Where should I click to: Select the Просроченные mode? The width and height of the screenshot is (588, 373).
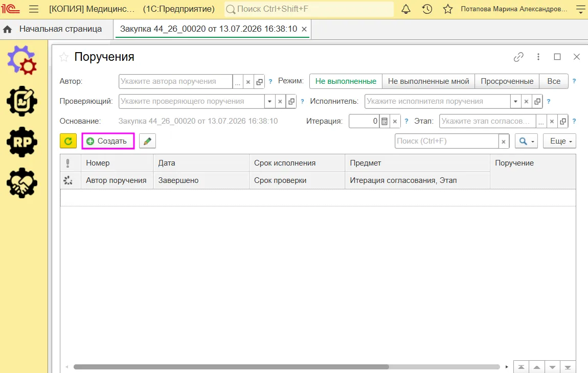507,81
